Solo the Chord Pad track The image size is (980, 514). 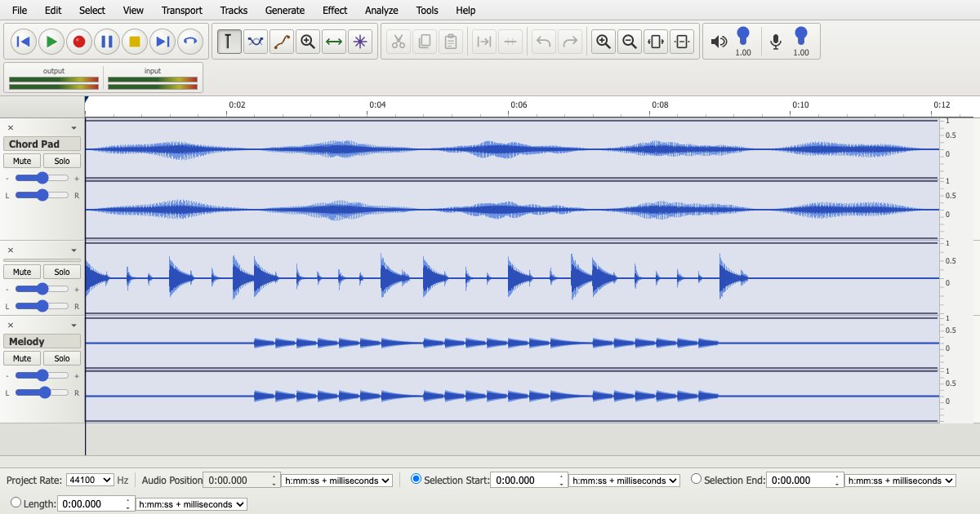(x=62, y=161)
